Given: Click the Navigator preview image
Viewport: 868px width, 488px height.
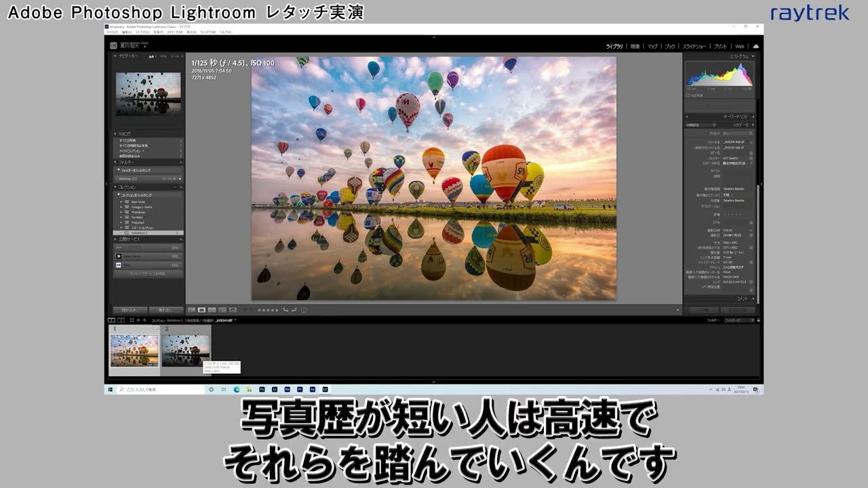Looking at the screenshot, I should point(148,94).
